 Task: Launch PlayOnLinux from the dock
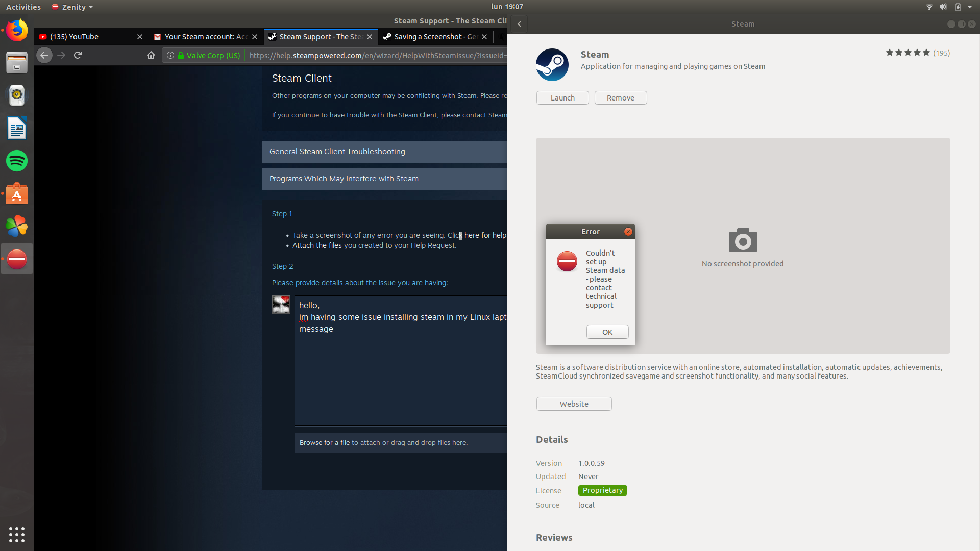point(17,226)
